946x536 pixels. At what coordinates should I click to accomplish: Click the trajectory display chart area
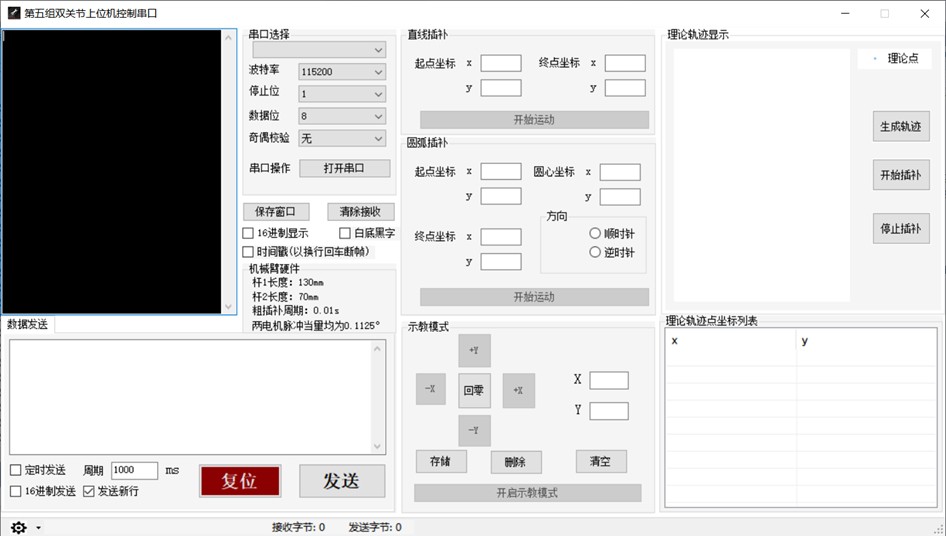tap(761, 175)
